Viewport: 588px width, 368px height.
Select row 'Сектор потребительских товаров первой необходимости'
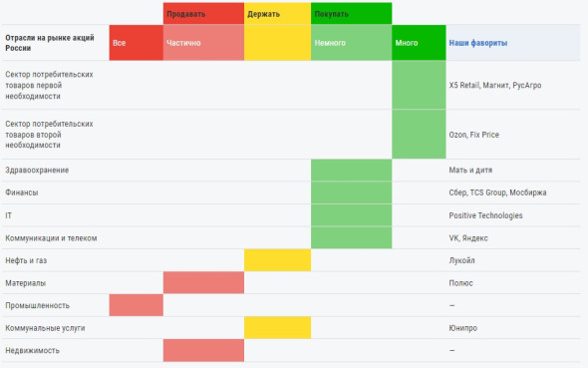coord(291,85)
